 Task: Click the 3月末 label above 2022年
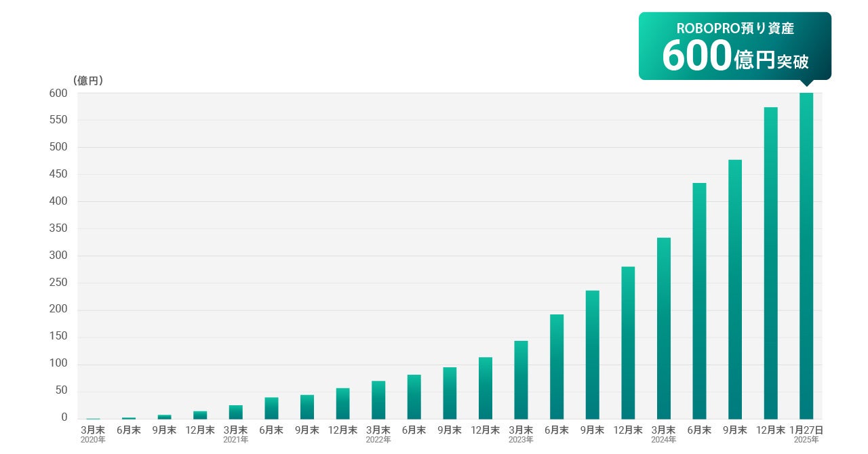378,430
